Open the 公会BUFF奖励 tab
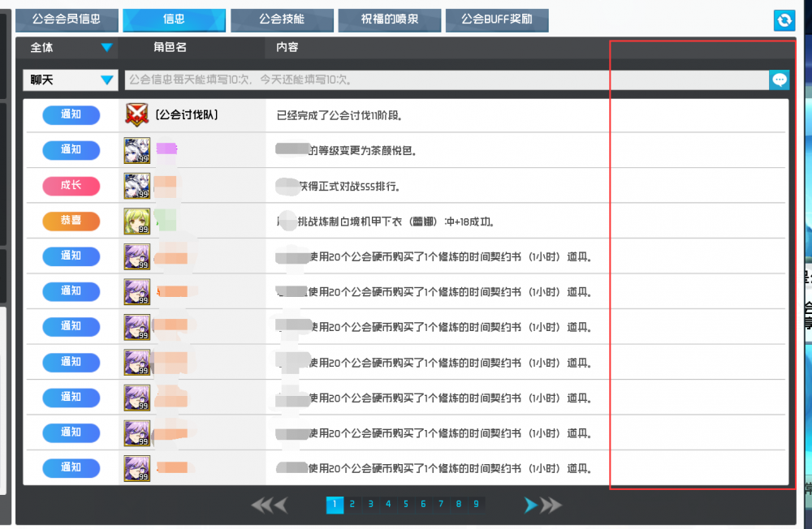 tap(497, 20)
